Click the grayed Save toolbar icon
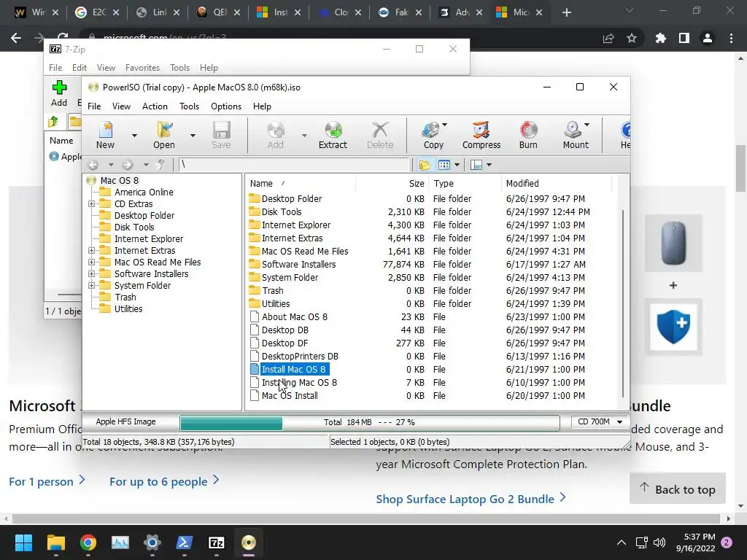 click(x=221, y=135)
